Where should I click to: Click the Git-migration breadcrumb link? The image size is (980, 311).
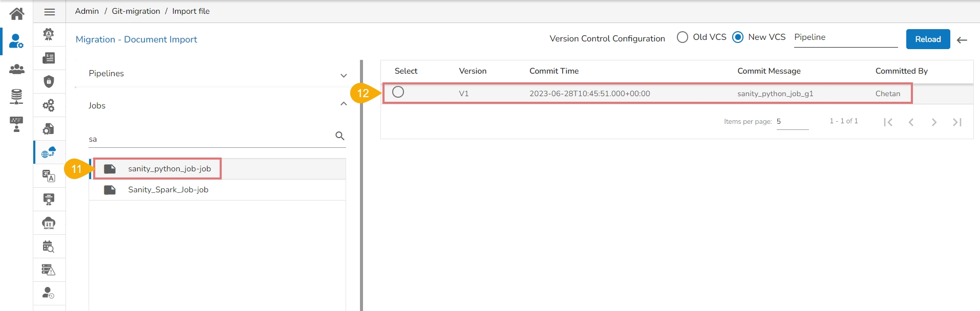136,11
